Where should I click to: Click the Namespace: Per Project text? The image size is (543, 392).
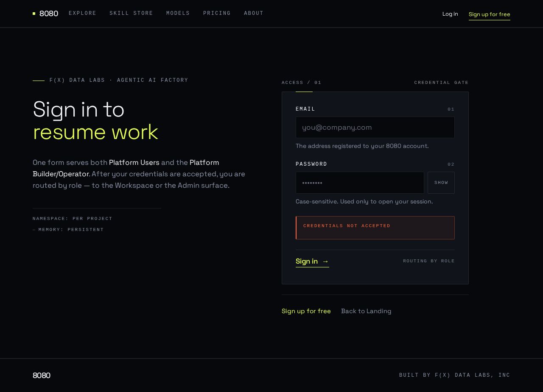73,219
